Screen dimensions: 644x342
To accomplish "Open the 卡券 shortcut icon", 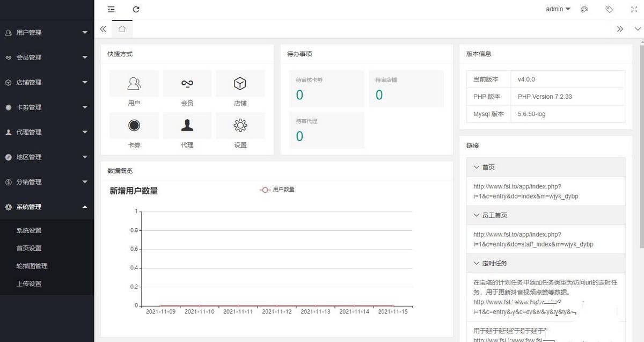I will pos(134,125).
